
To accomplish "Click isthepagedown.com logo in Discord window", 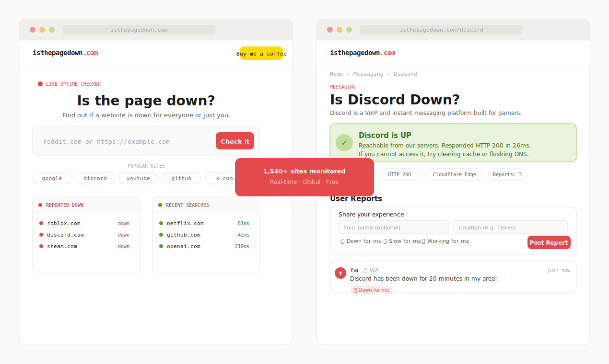I will [363, 53].
